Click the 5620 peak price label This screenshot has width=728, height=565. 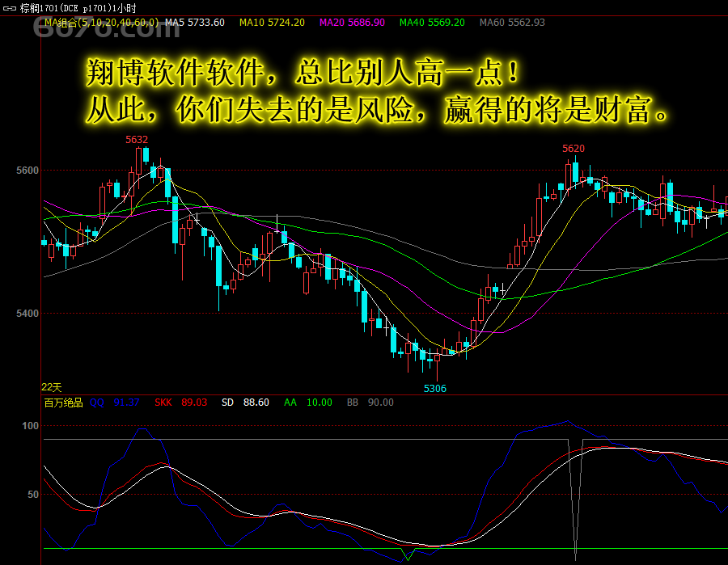tap(574, 149)
